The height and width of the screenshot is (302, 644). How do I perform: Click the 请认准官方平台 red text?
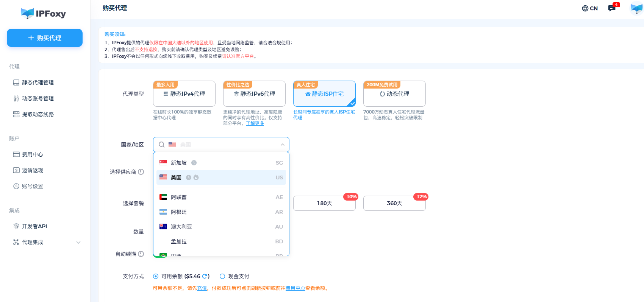238,56
